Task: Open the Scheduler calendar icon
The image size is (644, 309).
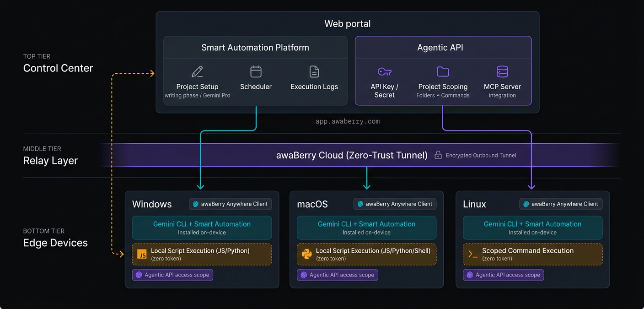Action: click(x=256, y=72)
